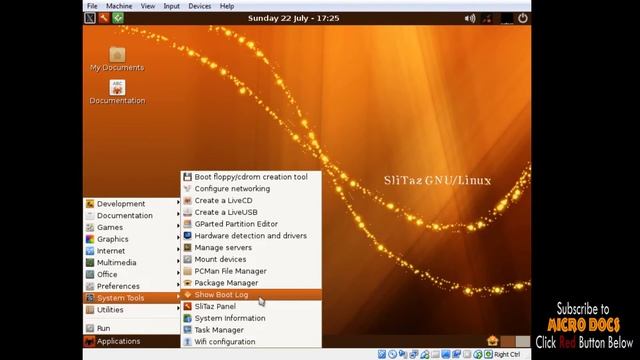
Task: Launch Task Manager
Action: click(x=251, y=330)
